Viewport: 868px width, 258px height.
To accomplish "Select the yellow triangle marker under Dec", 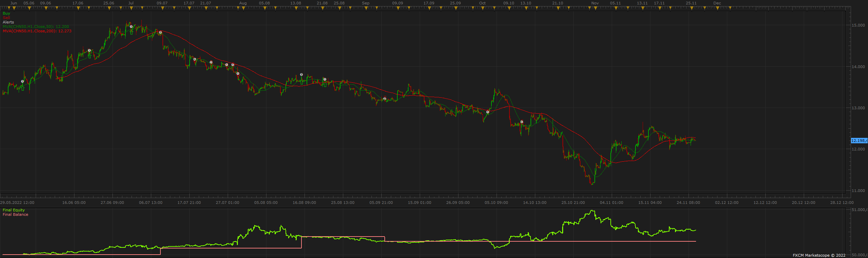I will point(717,8).
